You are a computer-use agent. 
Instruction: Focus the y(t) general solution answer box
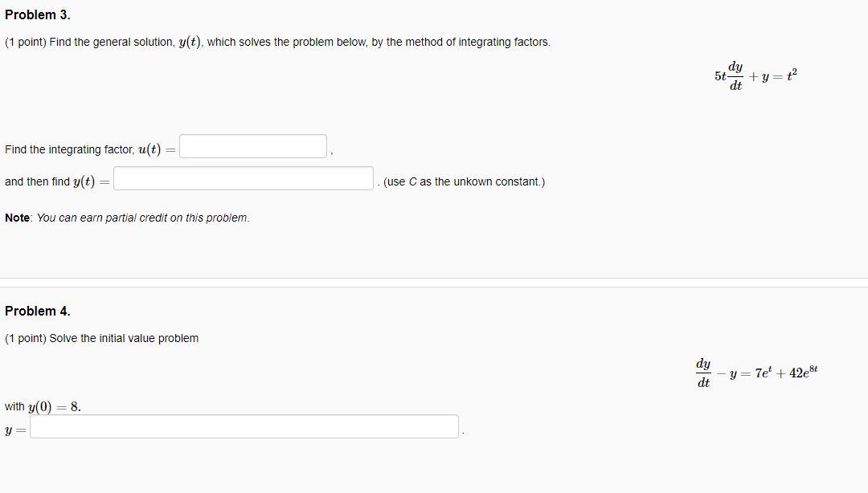pyautogui.click(x=244, y=178)
